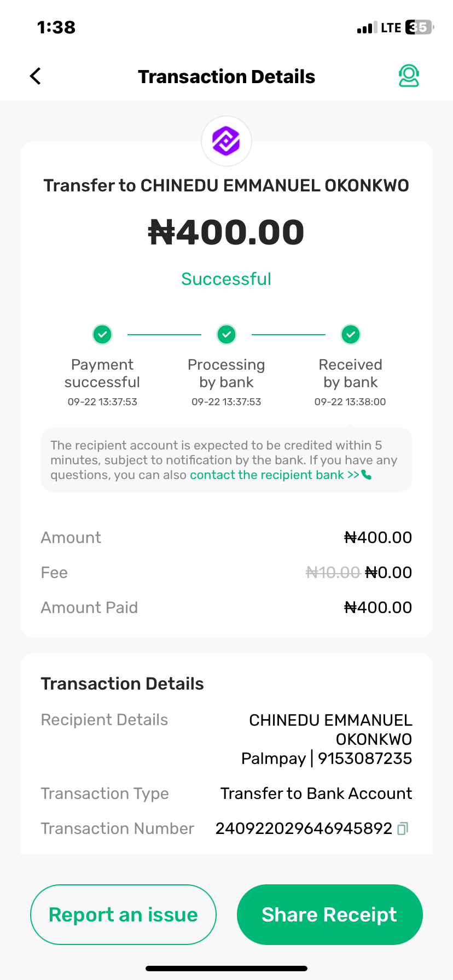Open customer support headset icon
Screen dimensions: 453x980
[x=409, y=76]
